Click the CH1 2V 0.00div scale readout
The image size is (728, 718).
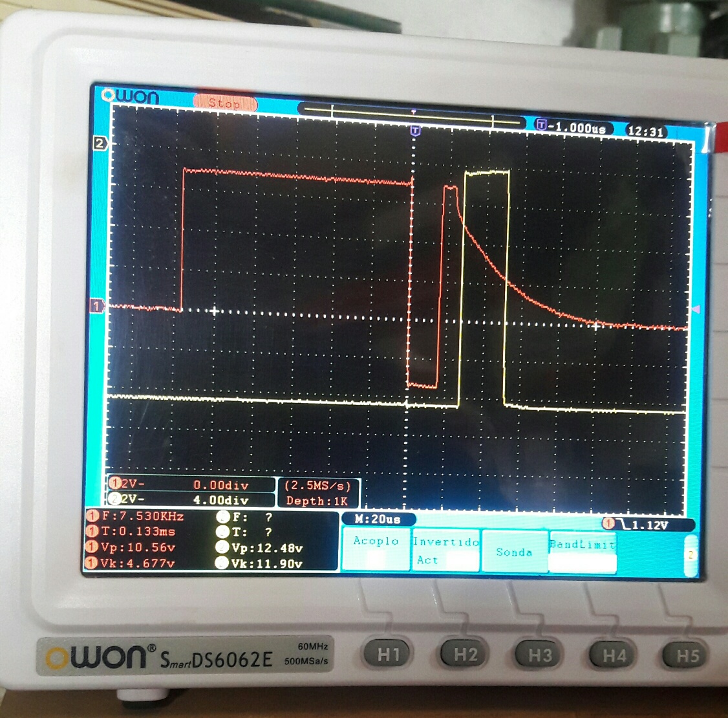coord(191,484)
